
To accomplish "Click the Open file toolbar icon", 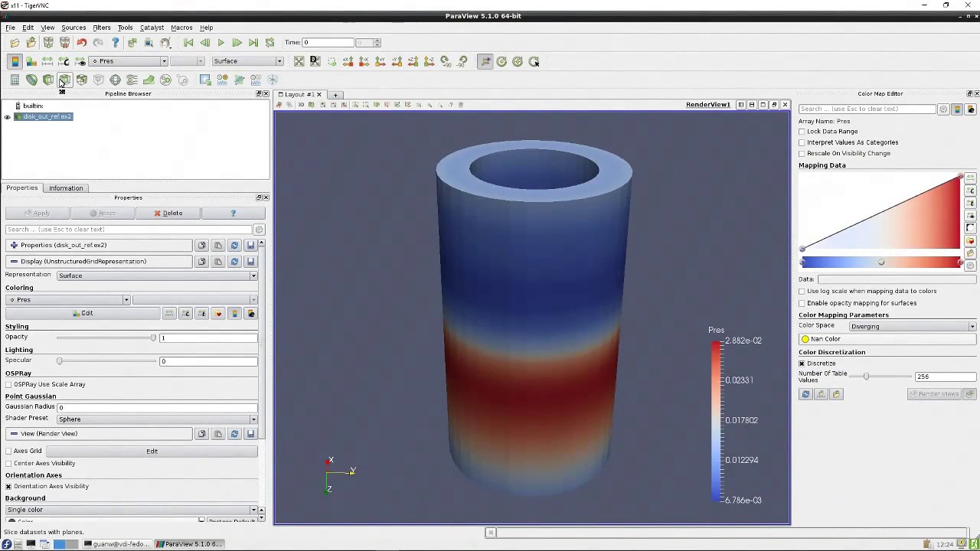I will click(15, 43).
